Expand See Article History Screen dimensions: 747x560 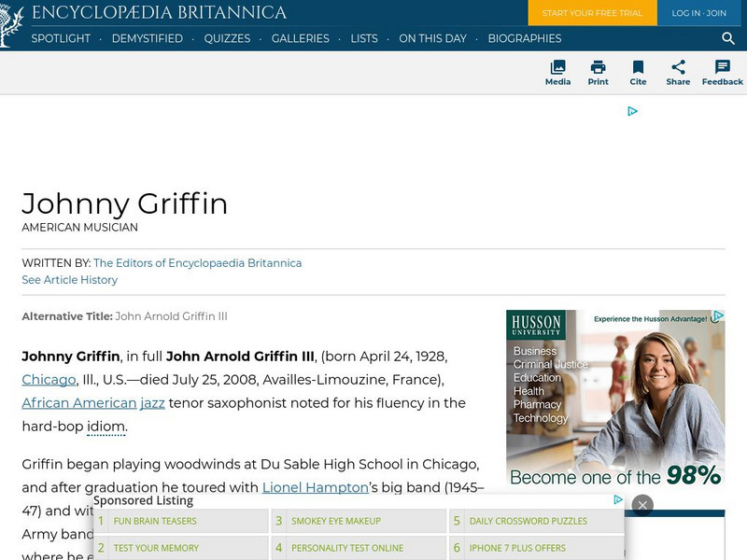click(x=70, y=280)
